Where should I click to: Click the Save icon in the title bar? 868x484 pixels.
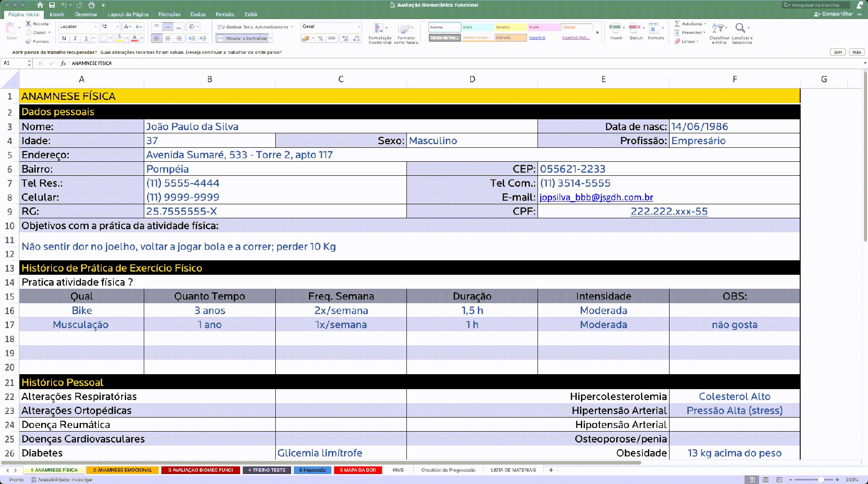(52, 5)
